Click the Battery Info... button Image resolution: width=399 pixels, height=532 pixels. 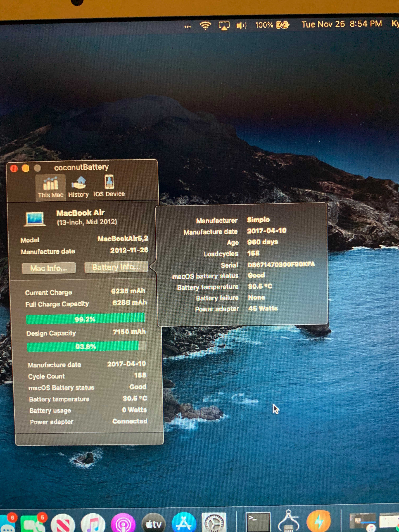coord(116,267)
